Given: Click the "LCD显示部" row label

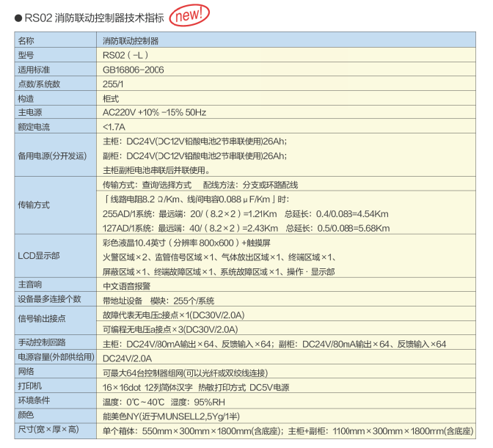Looking at the screenshot, I should pyautogui.click(x=39, y=256).
